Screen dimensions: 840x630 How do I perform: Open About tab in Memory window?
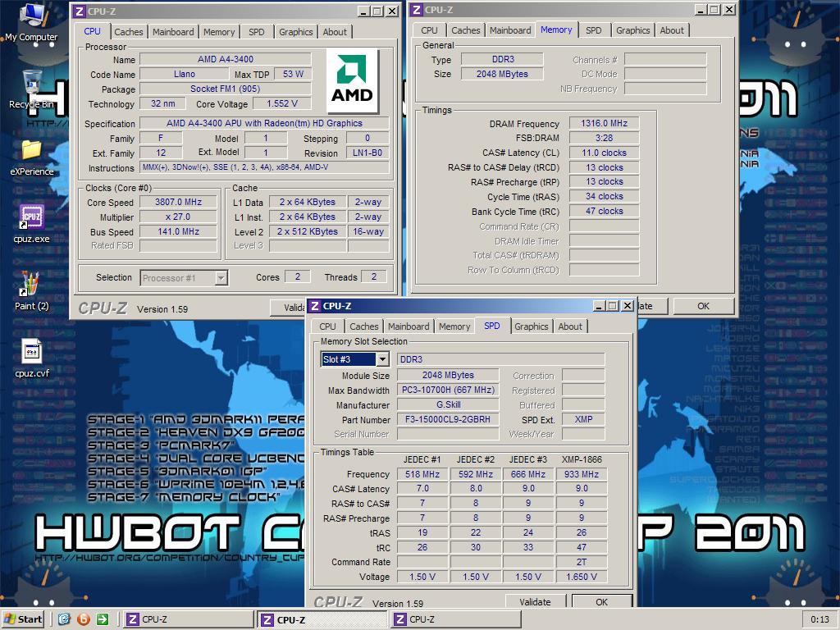point(672,30)
